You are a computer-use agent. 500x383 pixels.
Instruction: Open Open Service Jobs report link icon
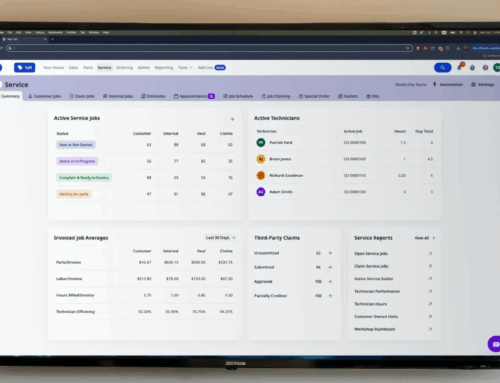[x=430, y=253]
